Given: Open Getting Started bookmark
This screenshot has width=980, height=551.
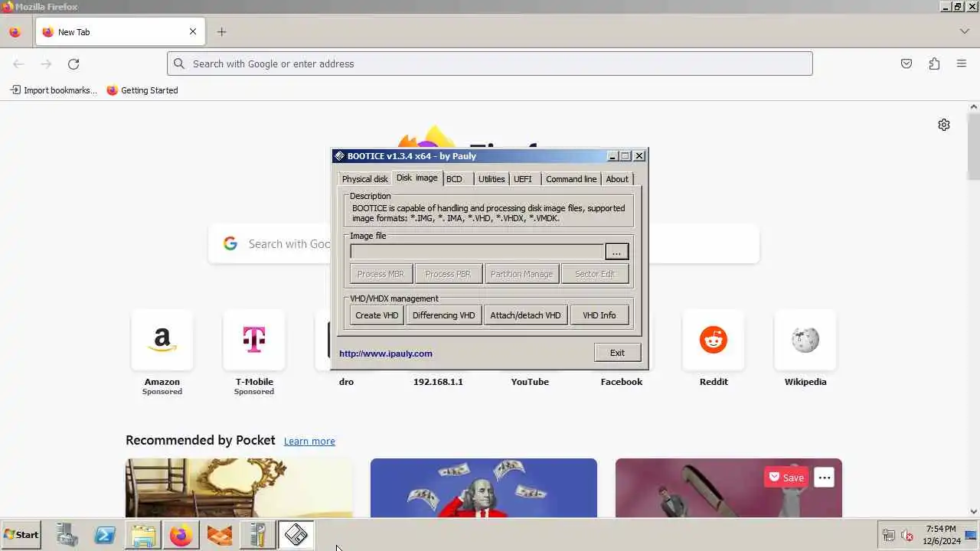Looking at the screenshot, I should click(x=142, y=90).
